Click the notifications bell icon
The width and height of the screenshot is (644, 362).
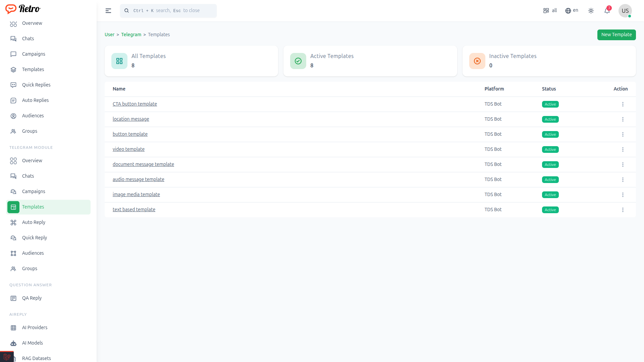(x=607, y=11)
